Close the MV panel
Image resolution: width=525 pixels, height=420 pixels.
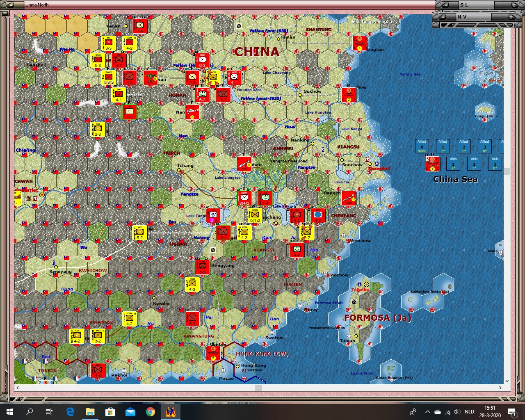(x=511, y=17)
